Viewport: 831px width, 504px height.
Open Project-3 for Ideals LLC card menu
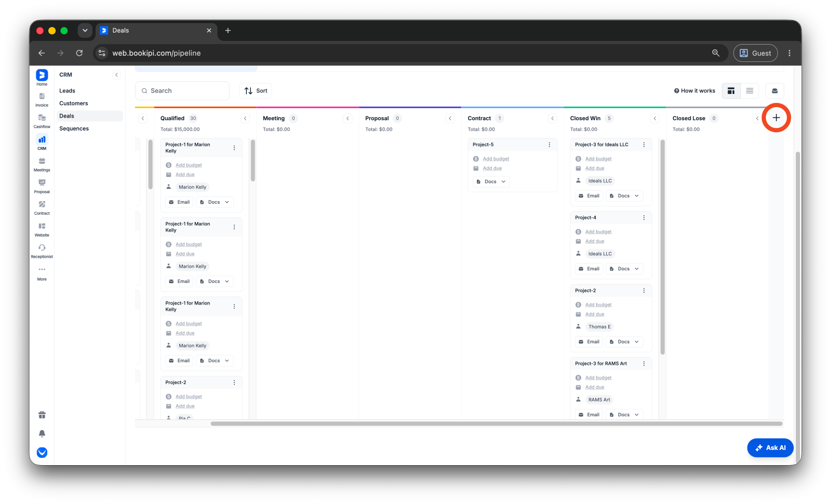(644, 145)
